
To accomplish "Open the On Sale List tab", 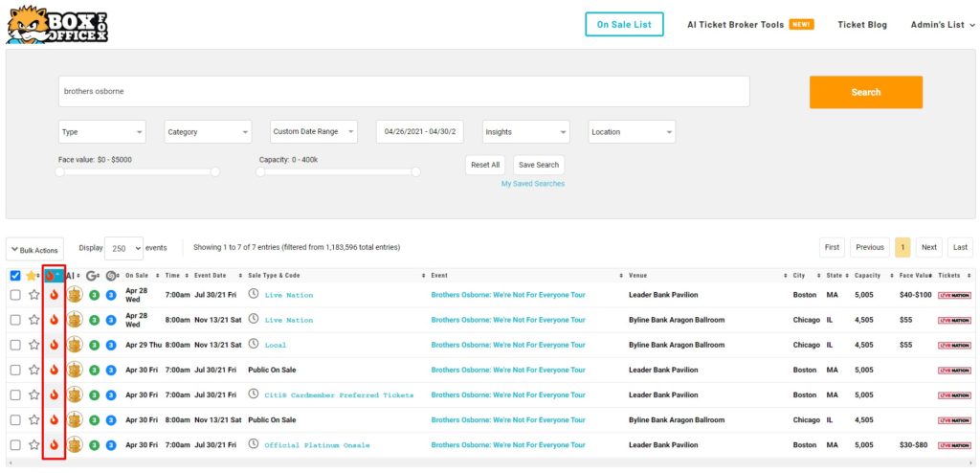I will point(624,24).
